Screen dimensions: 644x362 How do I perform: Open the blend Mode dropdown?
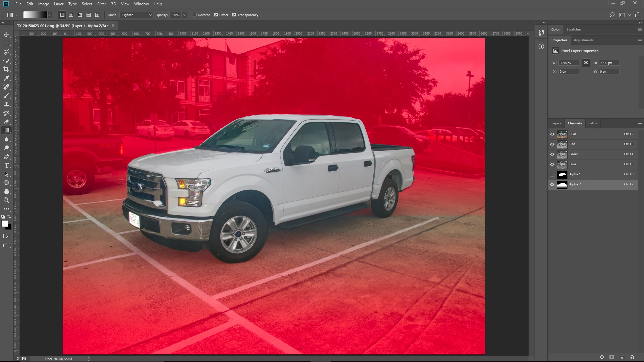click(136, 15)
